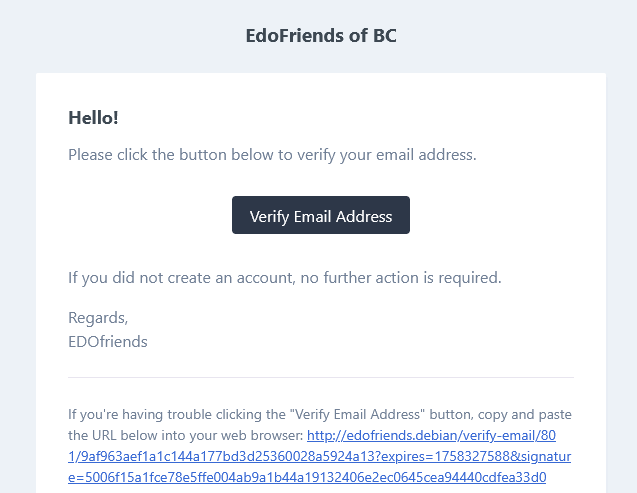Click the Hello! greeting heading
Viewport: 637px width, 493px height.
[x=93, y=118]
